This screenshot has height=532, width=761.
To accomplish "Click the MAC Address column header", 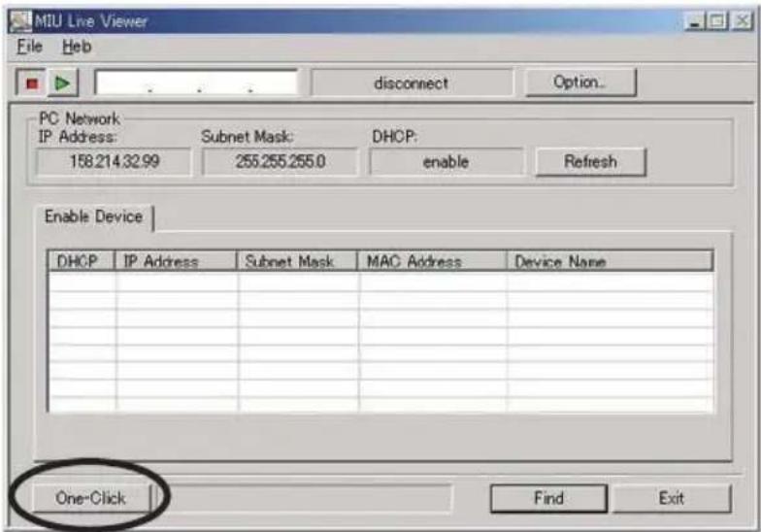I will click(432, 261).
